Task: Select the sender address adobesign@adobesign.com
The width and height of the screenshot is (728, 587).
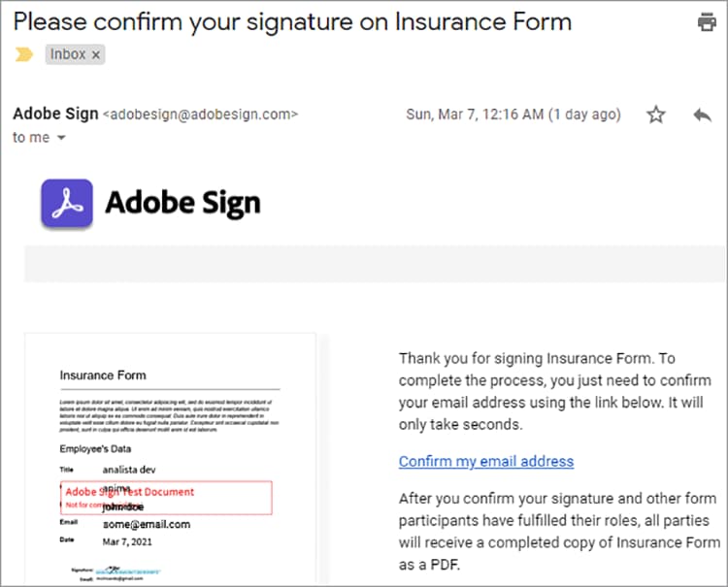Action: 201,114
